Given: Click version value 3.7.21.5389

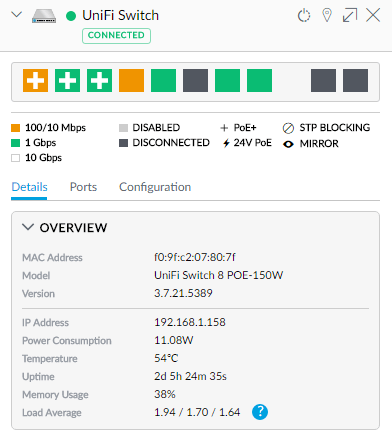Looking at the screenshot, I should pyautogui.click(x=183, y=293).
